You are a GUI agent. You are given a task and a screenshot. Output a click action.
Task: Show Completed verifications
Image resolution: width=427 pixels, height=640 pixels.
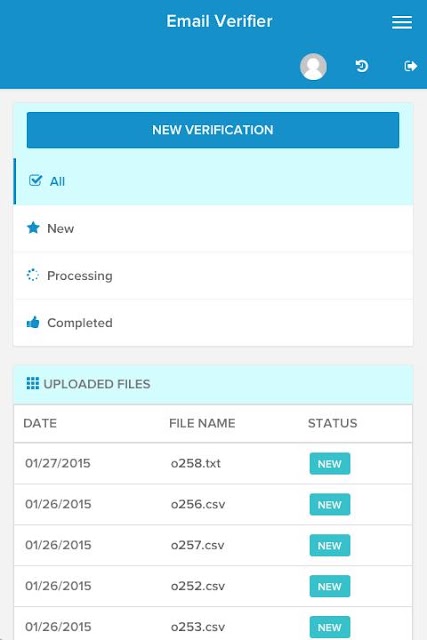(x=213, y=323)
